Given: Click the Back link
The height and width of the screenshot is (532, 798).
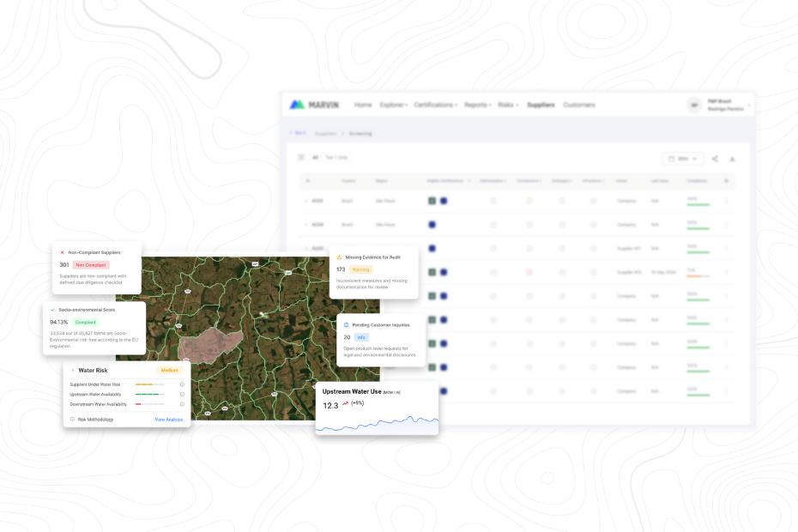Looking at the screenshot, I should pos(298,133).
